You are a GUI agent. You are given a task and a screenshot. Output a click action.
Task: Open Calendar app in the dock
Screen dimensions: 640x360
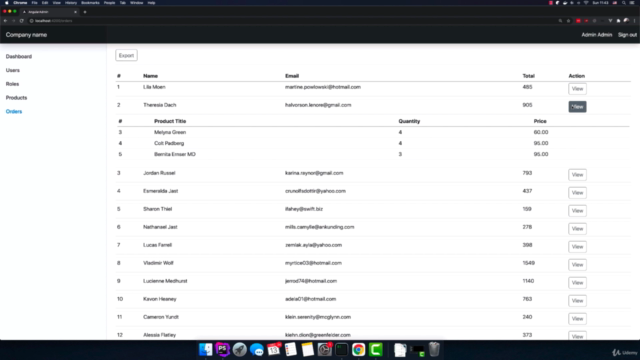[x=273, y=349]
